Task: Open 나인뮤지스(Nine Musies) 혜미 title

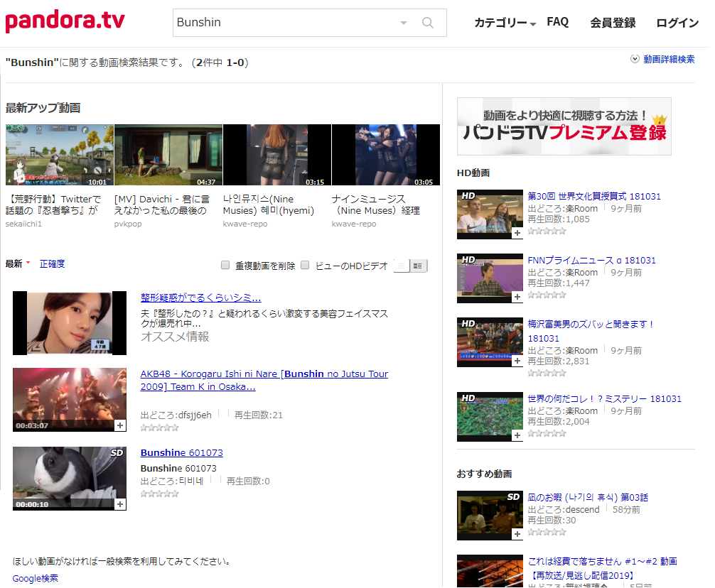Action: pos(269,205)
